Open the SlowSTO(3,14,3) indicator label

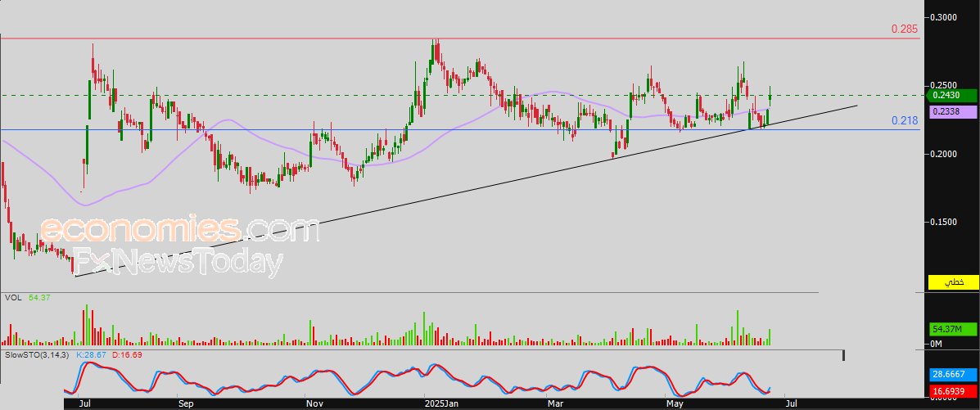[38, 354]
